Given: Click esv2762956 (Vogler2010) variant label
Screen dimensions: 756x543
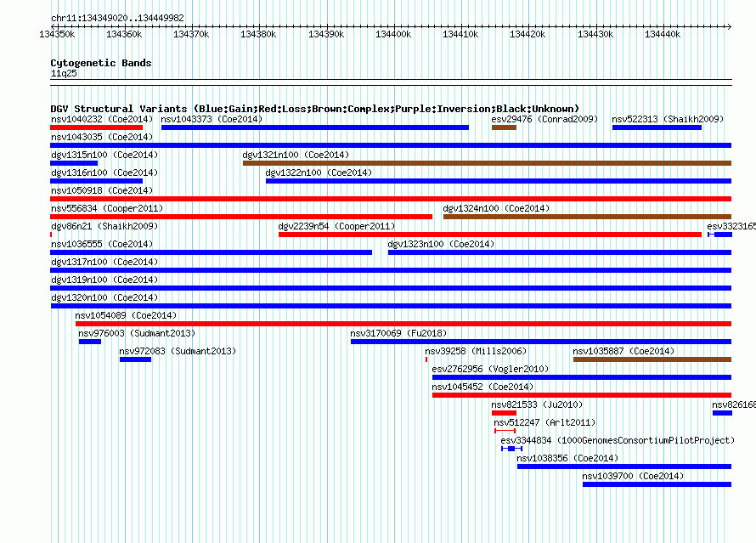Looking at the screenshot, I should [490, 369].
